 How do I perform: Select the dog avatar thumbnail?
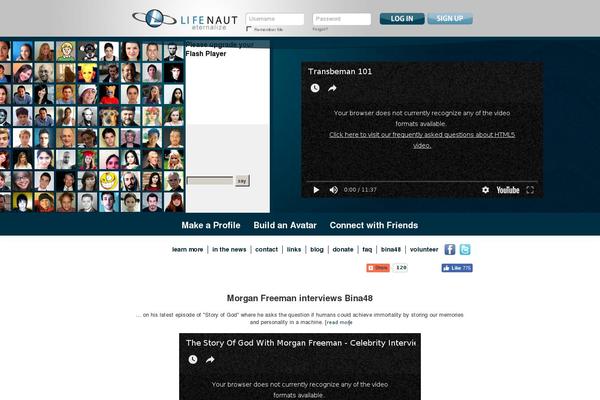109,116
